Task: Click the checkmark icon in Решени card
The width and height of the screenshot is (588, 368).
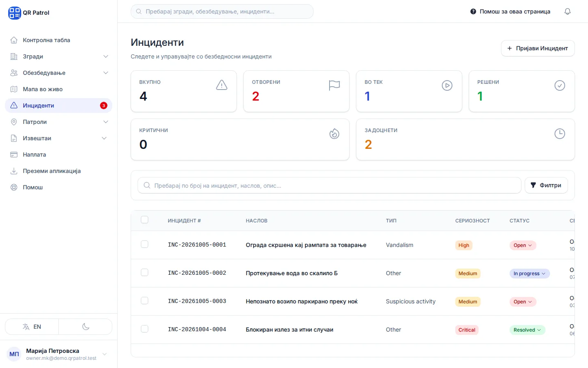Action: (x=560, y=85)
